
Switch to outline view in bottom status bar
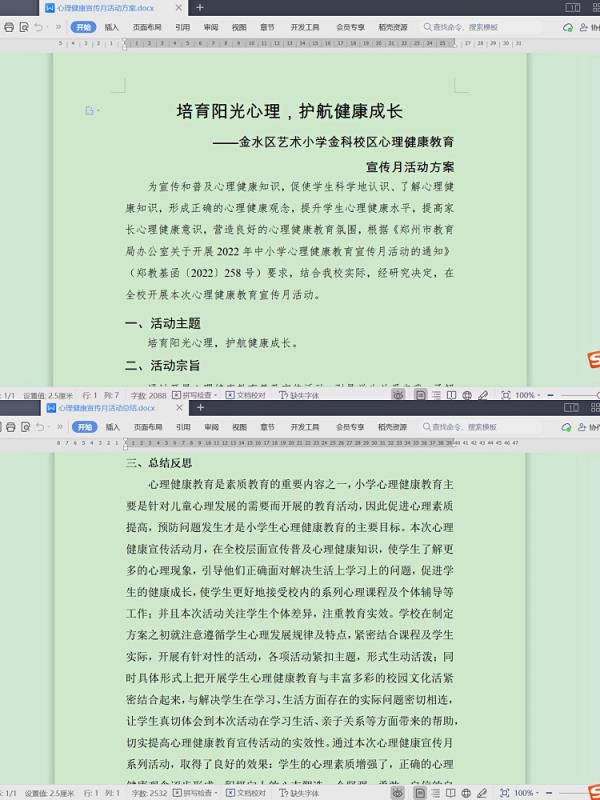pyautogui.click(x=438, y=792)
